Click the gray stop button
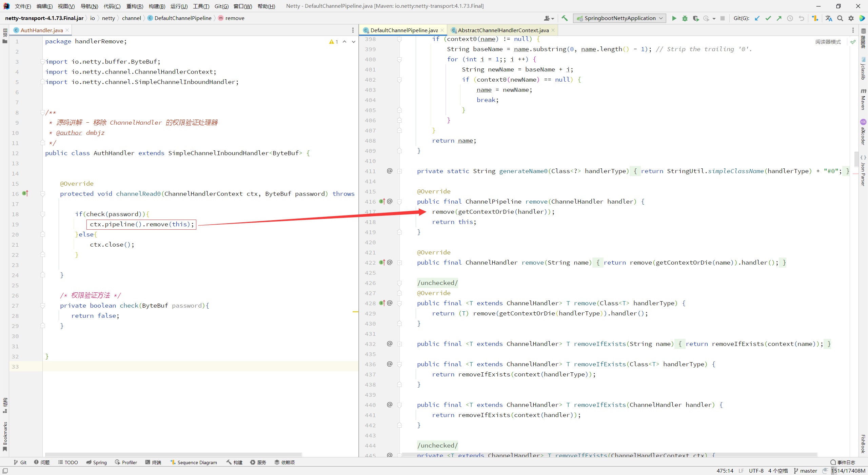Image resolution: width=868 pixels, height=475 pixels. [723, 18]
